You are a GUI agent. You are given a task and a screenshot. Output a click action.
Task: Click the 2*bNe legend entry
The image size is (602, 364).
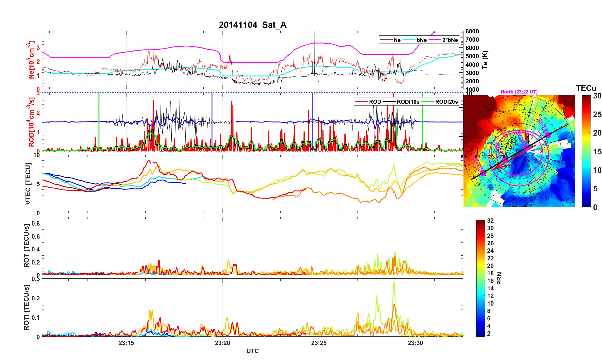click(450, 40)
